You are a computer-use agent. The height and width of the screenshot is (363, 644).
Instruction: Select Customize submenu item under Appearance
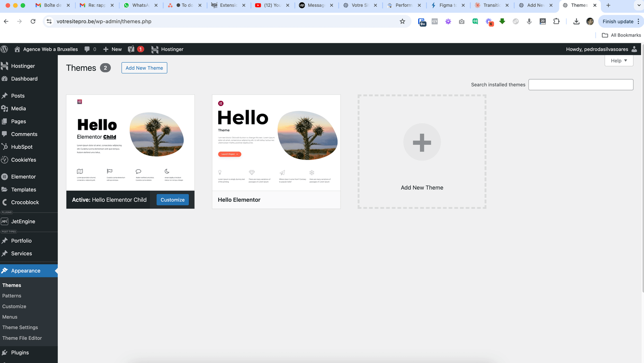[14, 306]
